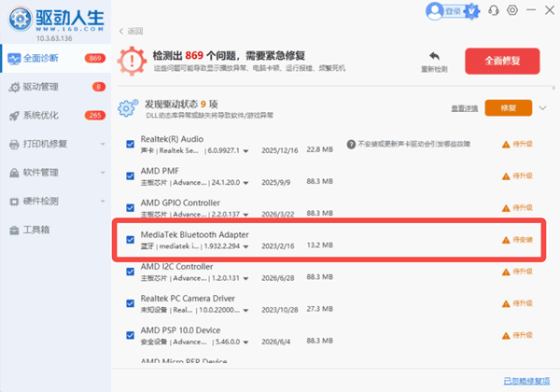Click warning triangle for AMD PSP 10.0 Device
This screenshot has height=392, width=560.
pyautogui.click(x=506, y=336)
